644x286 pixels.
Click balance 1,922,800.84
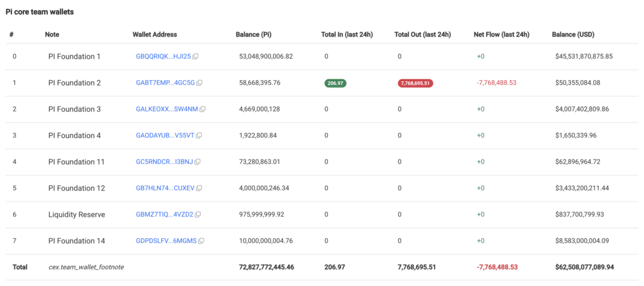pyautogui.click(x=258, y=136)
